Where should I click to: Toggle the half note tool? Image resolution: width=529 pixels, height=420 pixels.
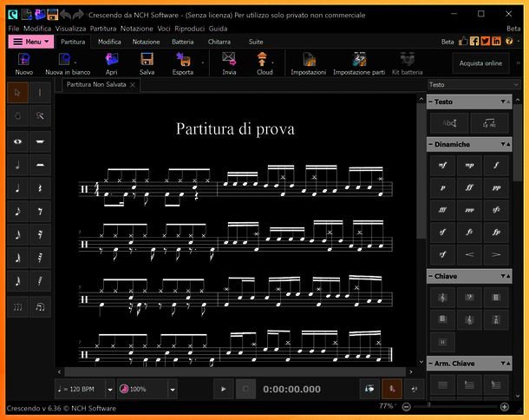(x=17, y=165)
